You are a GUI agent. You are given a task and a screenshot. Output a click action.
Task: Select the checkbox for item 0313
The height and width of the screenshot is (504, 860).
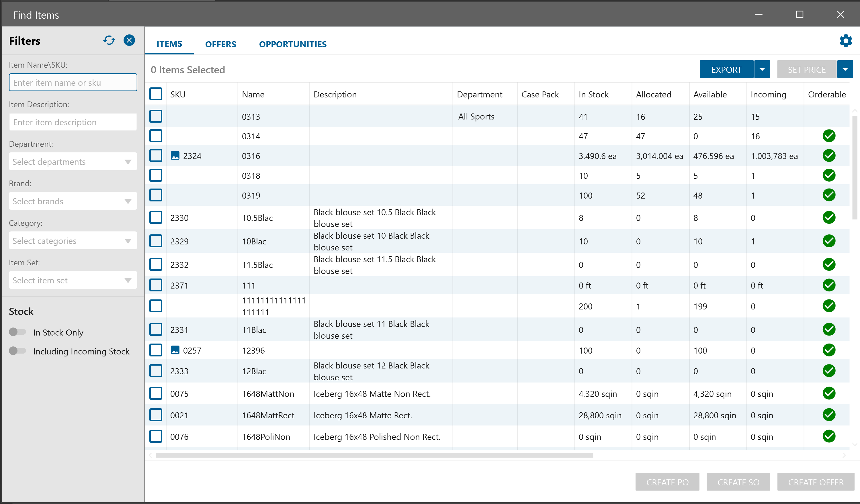click(x=156, y=116)
